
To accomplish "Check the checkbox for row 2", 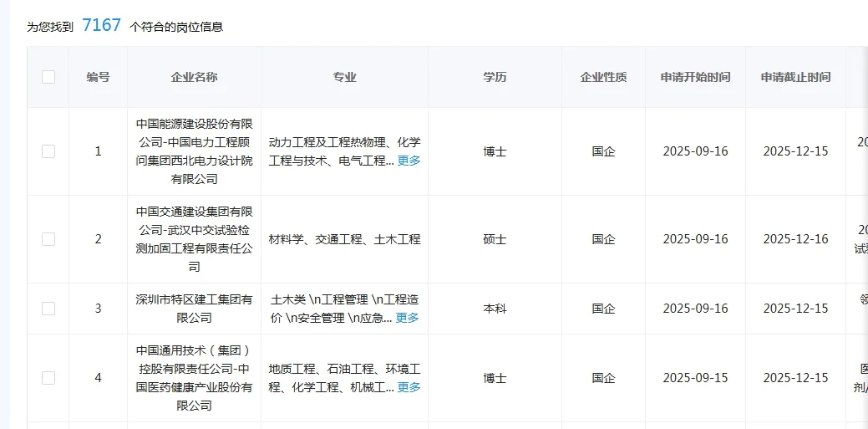I will click(48, 239).
